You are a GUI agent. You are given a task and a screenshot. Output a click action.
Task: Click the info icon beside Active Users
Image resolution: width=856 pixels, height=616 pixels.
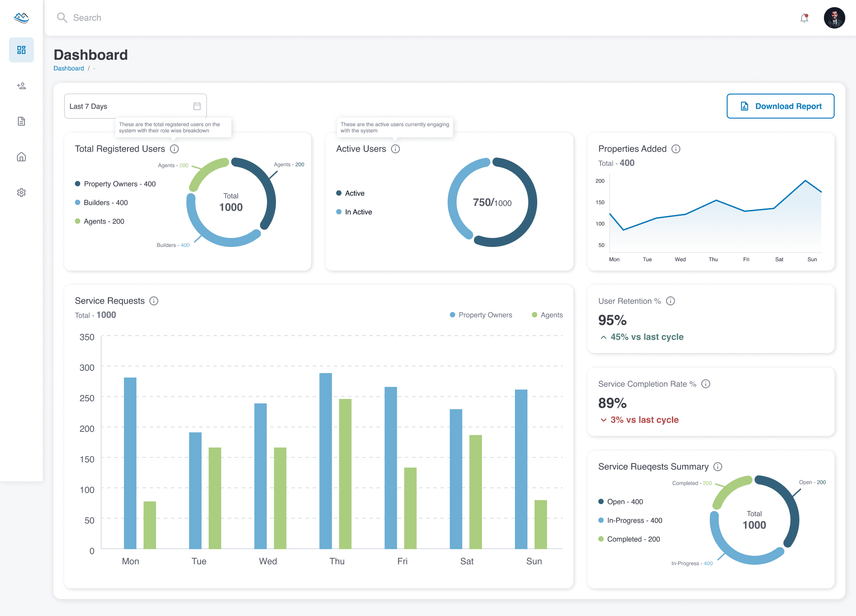tap(396, 149)
